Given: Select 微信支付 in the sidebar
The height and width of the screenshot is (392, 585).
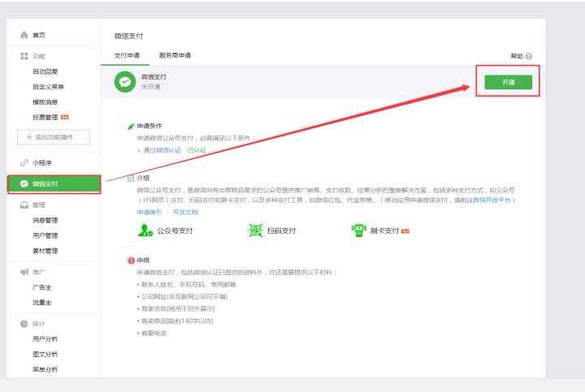Looking at the screenshot, I should point(54,184).
